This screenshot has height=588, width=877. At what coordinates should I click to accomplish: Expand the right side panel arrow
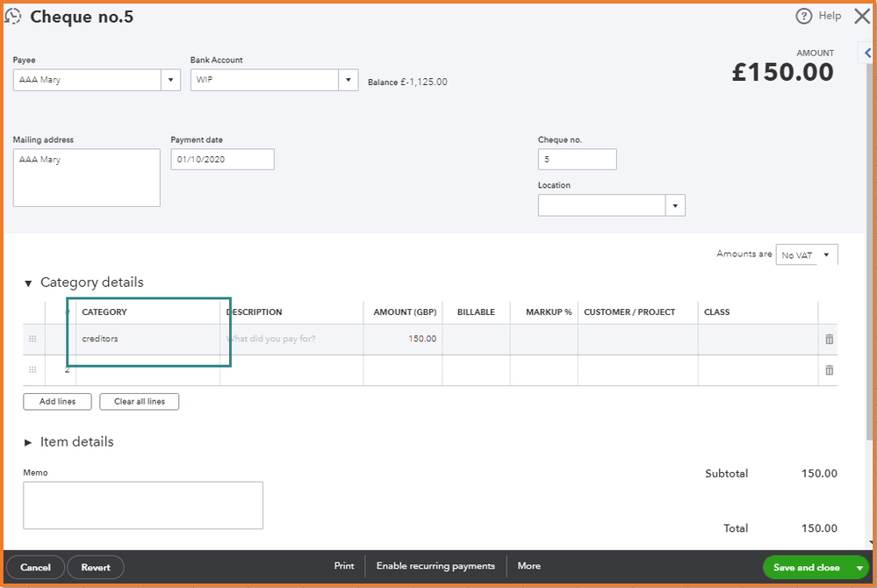868,53
